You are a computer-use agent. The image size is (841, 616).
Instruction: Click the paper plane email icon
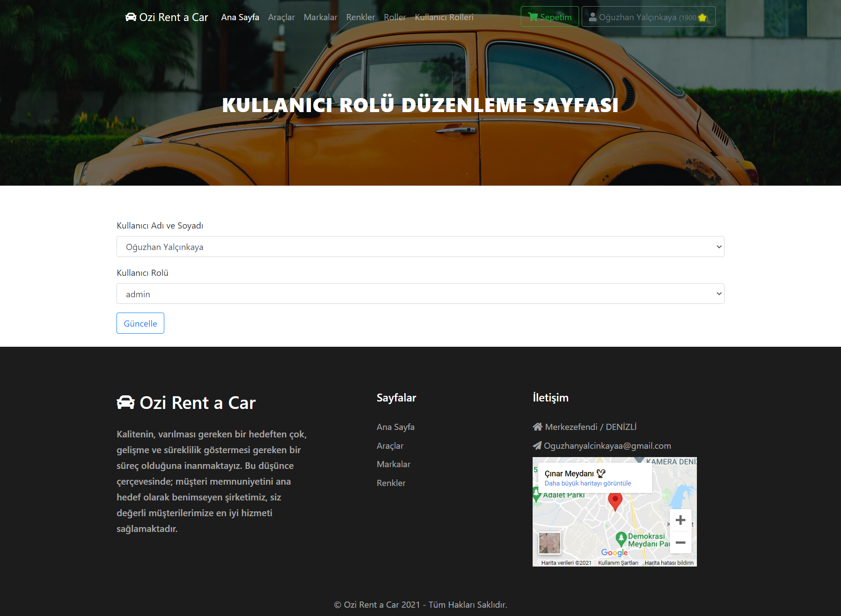[537, 446]
